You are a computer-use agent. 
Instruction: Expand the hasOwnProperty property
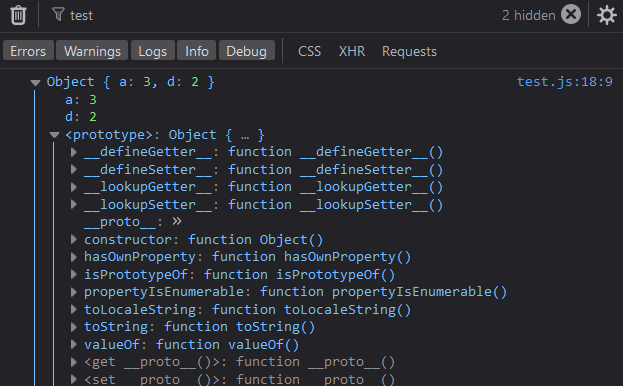point(74,257)
